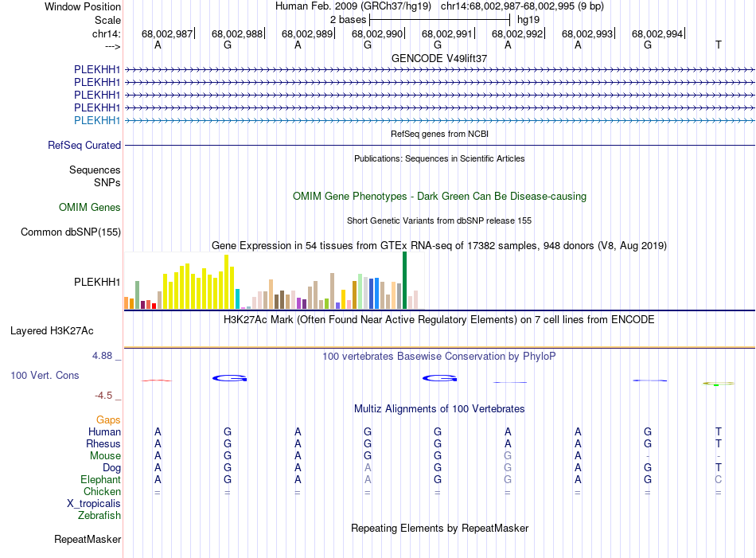Click the orange Gaps label

[x=108, y=420]
